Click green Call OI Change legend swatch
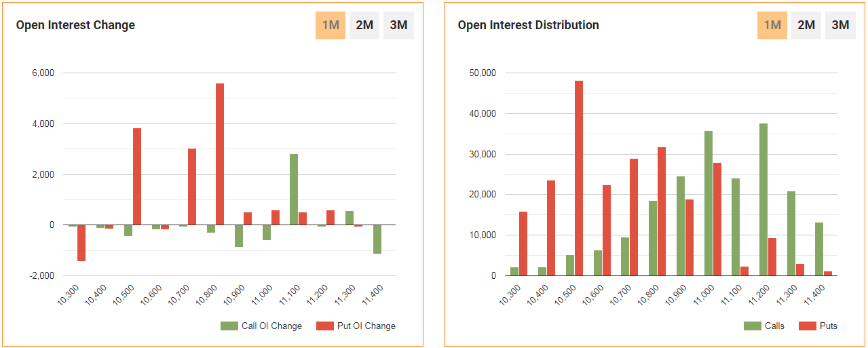 [x=229, y=326]
